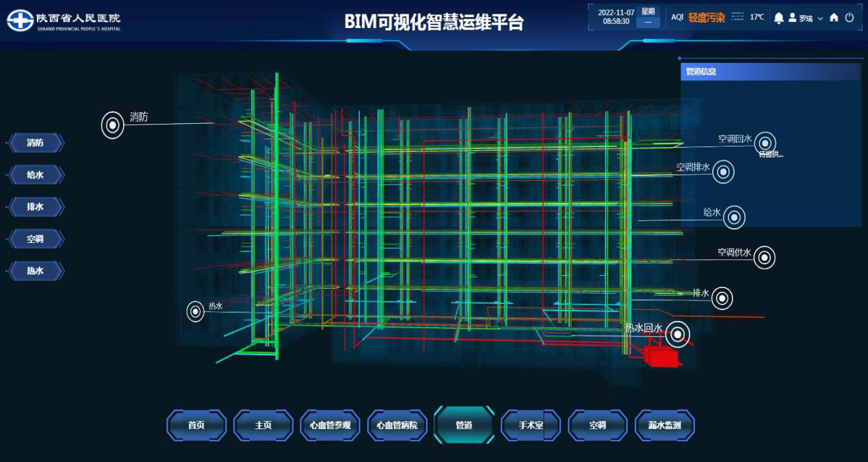Click the power logout icon
The width and height of the screenshot is (868, 462).
pyautogui.click(x=850, y=18)
